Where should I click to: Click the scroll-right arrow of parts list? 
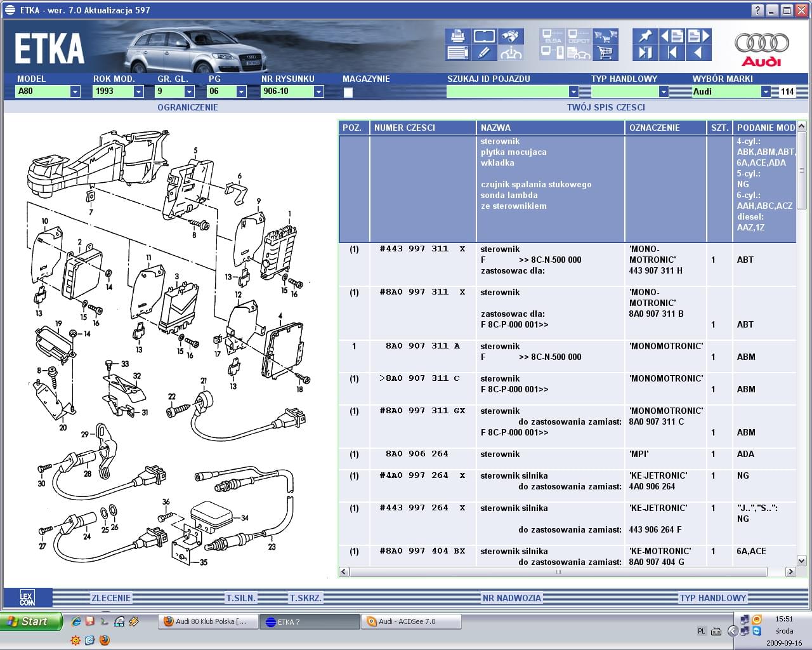point(790,572)
